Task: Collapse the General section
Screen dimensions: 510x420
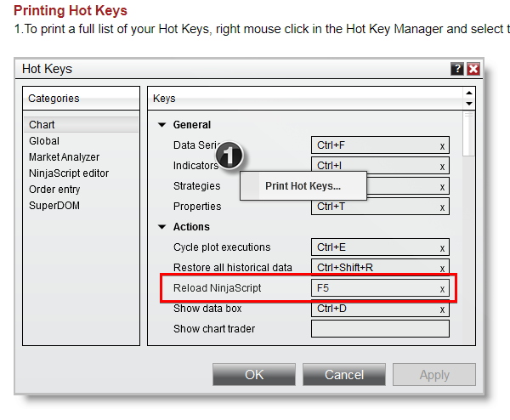Action: click(x=162, y=125)
